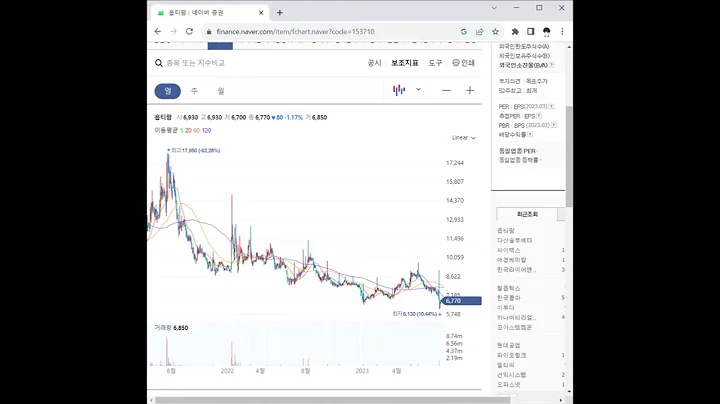Open the Chrome profile avatar
720x404 pixels.
546,32
